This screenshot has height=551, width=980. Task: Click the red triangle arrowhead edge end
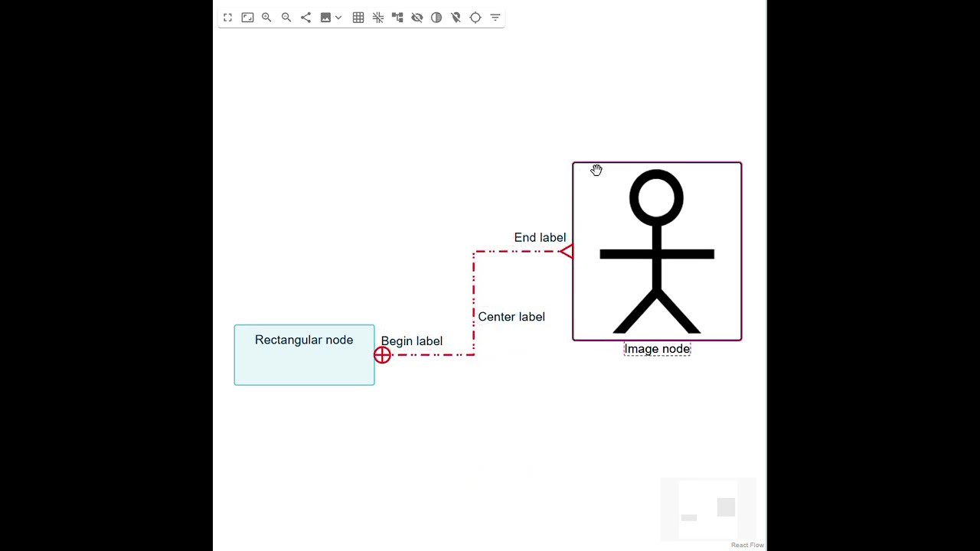566,251
